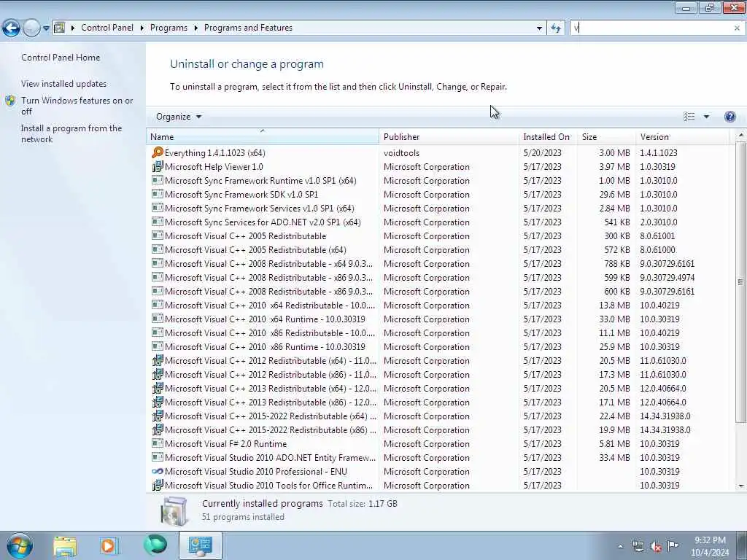The width and height of the screenshot is (747, 560).
Task: Select Visual C++ 2010 x64 Runtime icon
Action: pyautogui.click(x=158, y=319)
